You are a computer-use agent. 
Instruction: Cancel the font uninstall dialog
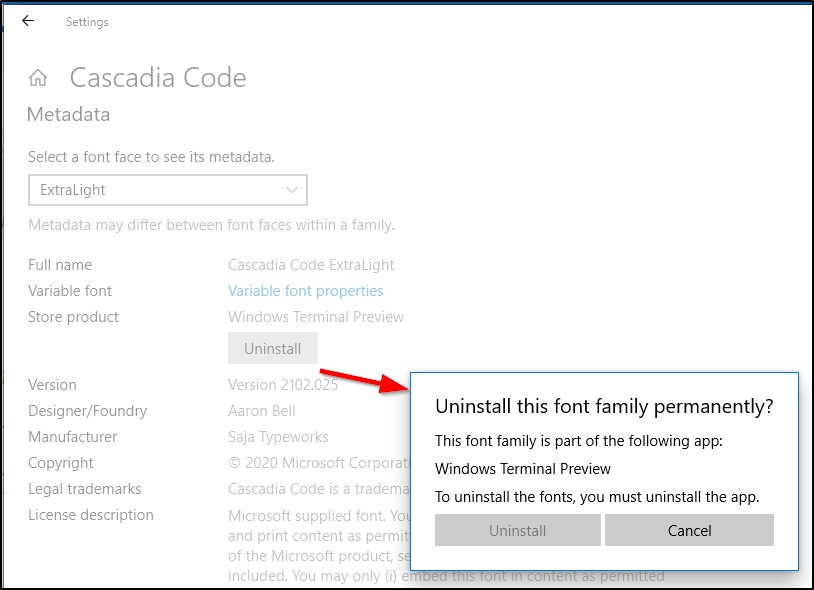689,530
